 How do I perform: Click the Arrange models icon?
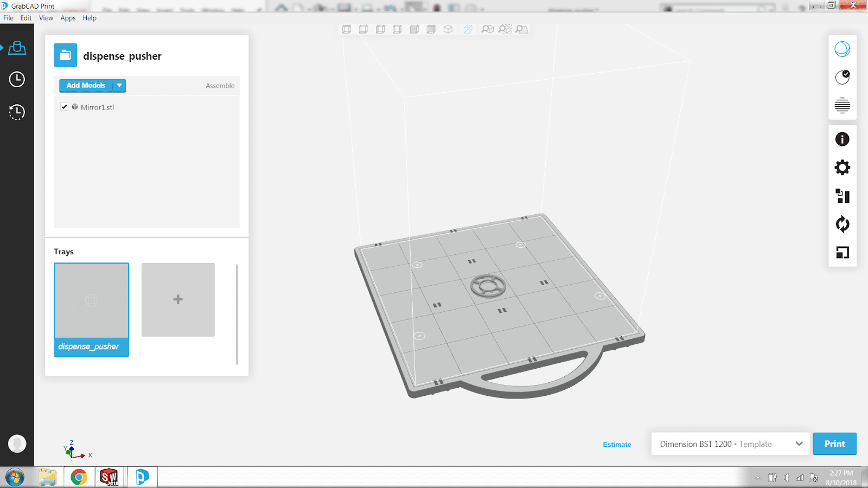click(x=842, y=196)
